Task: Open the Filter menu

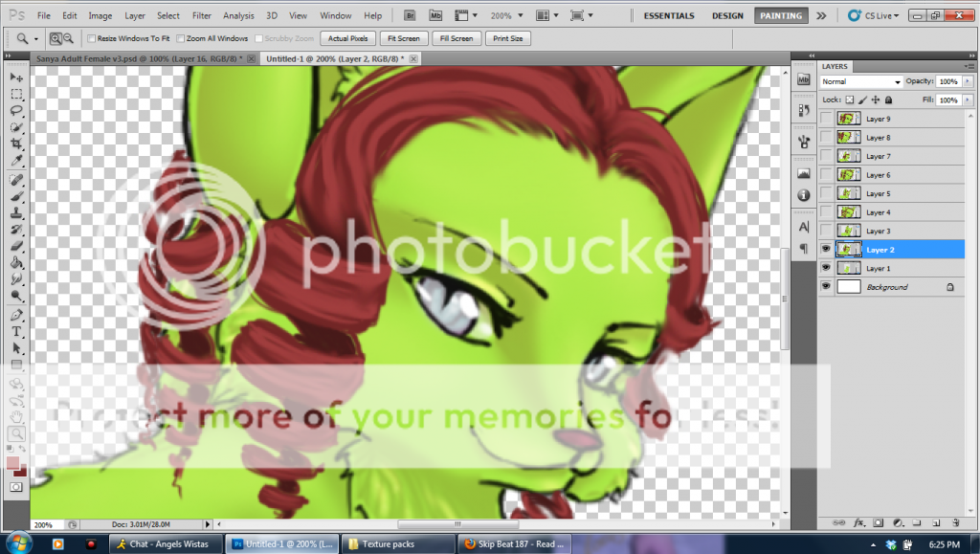Action: click(201, 15)
